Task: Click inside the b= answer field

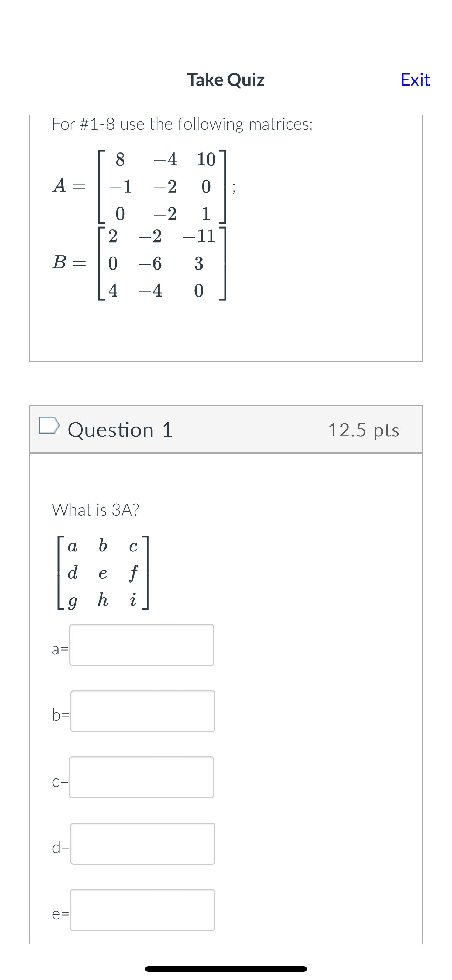Action: point(142,712)
